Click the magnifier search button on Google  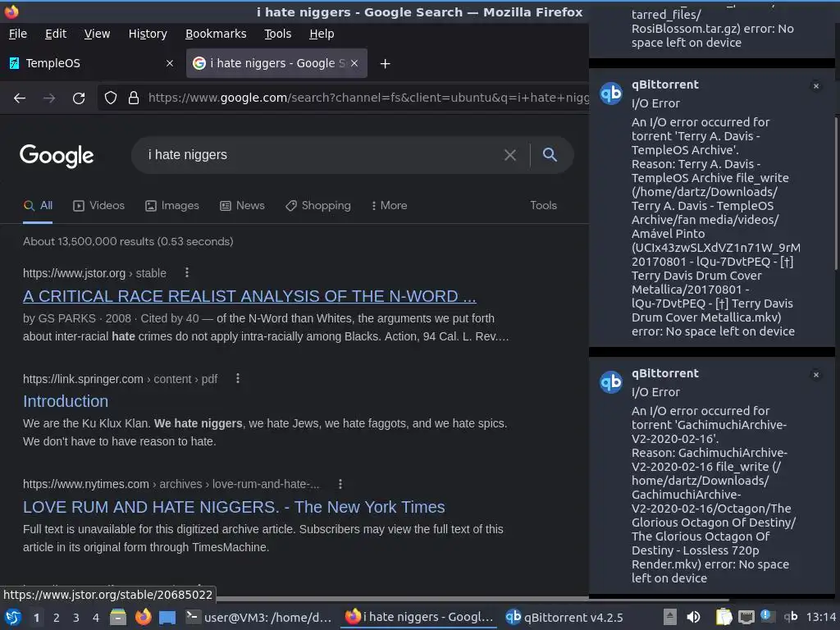[x=550, y=155]
